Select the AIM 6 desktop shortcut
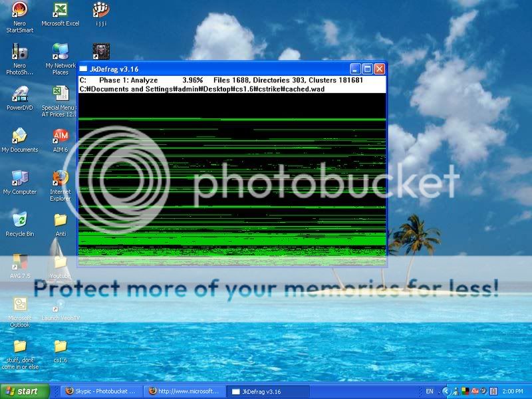The height and width of the screenshot is (399, 532). 61,140
